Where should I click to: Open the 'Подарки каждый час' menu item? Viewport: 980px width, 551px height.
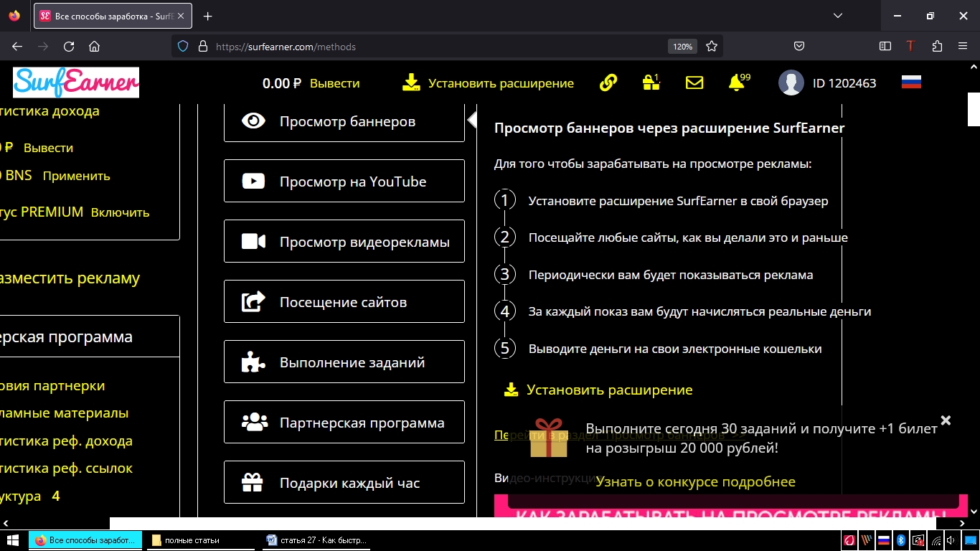pos(344,483)
